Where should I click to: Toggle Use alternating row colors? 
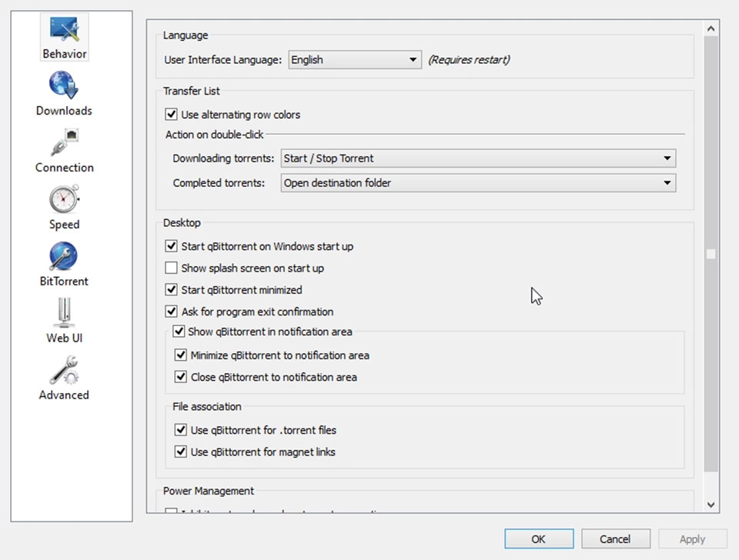[171, 115]
